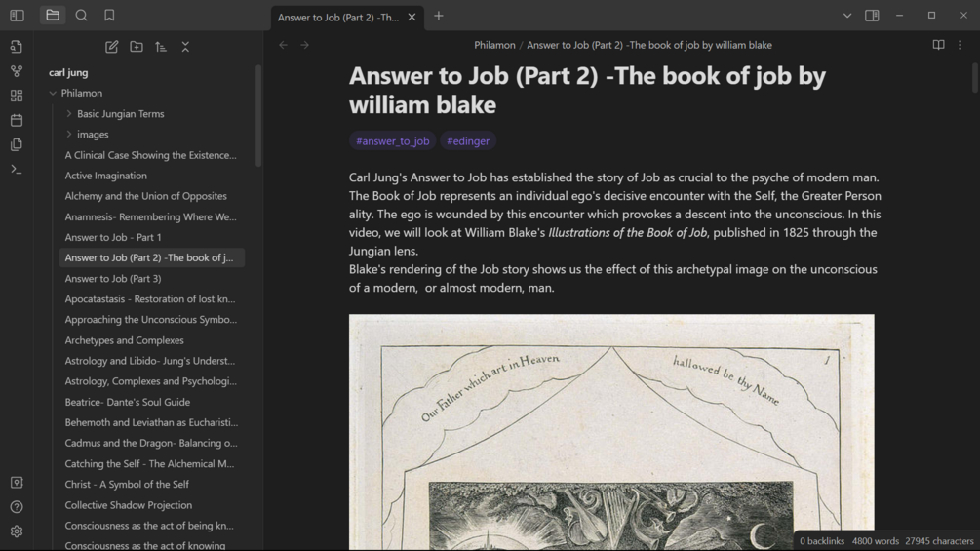
Task: Change sort order icon
Action: click(x=161, y=47)
